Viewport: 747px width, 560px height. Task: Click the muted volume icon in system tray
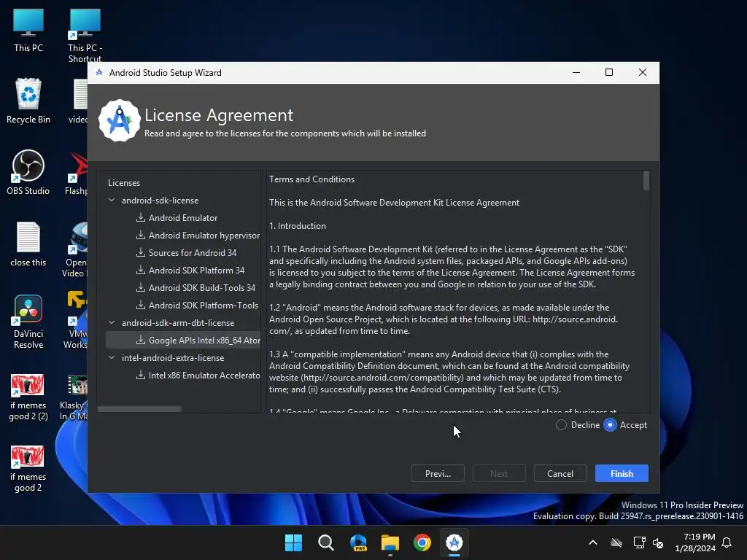tap(659, 542)
